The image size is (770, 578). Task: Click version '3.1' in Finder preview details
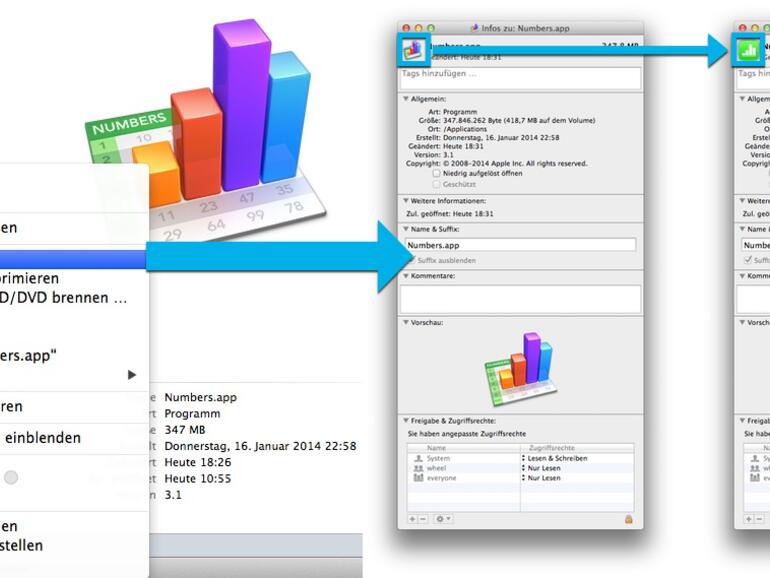click(173, 495)
